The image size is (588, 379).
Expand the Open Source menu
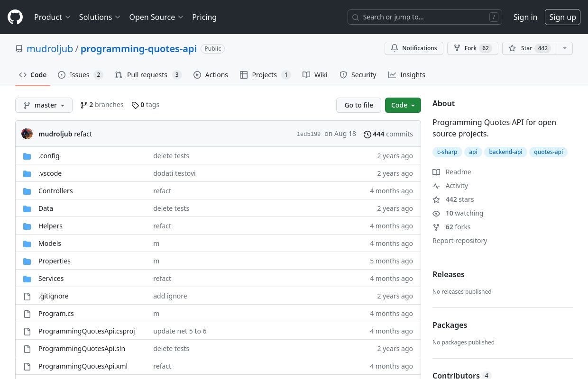pyautogui.click(x=156, y=17)
